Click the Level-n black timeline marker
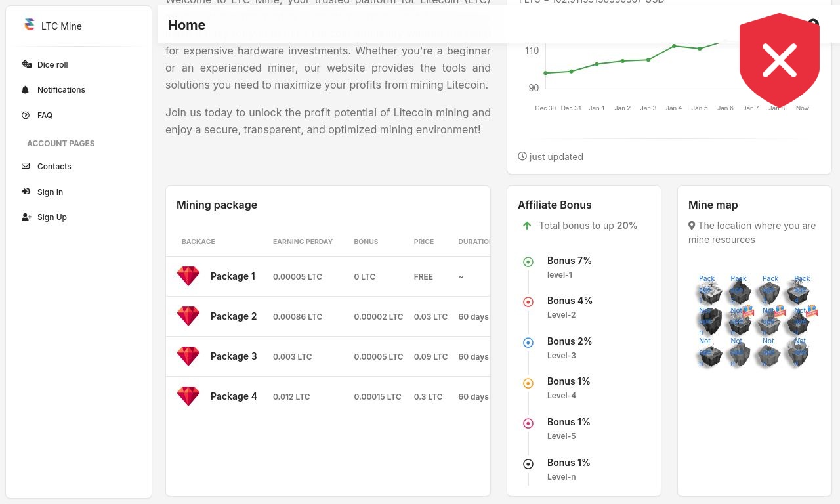 pyautogui.click(x=528, y=464)
